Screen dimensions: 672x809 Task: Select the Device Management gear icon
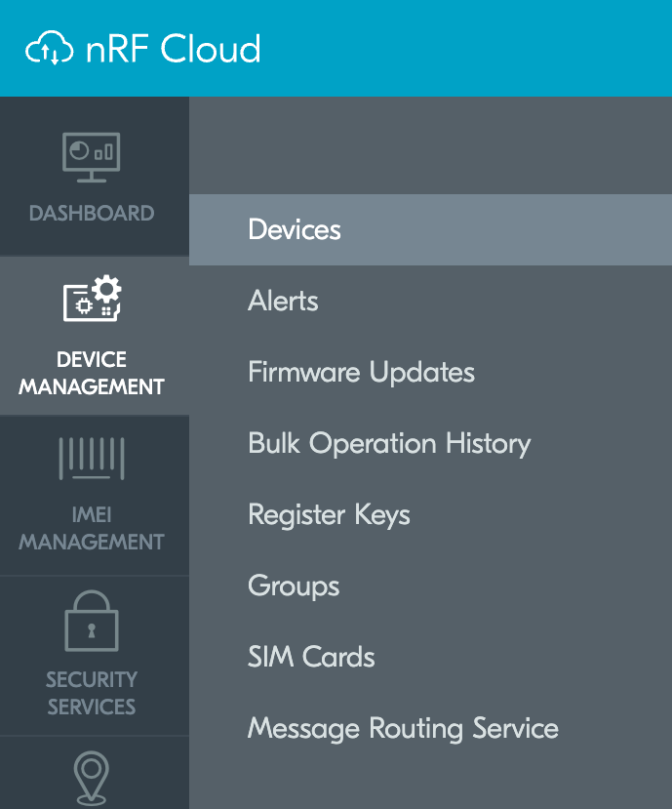[x=93, y=299]
